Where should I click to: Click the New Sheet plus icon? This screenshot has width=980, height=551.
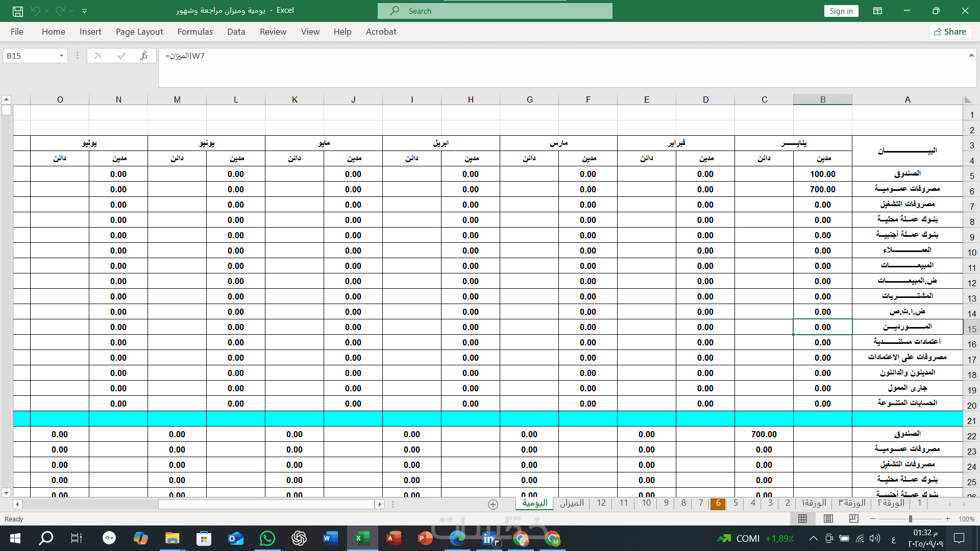[493, 504]
